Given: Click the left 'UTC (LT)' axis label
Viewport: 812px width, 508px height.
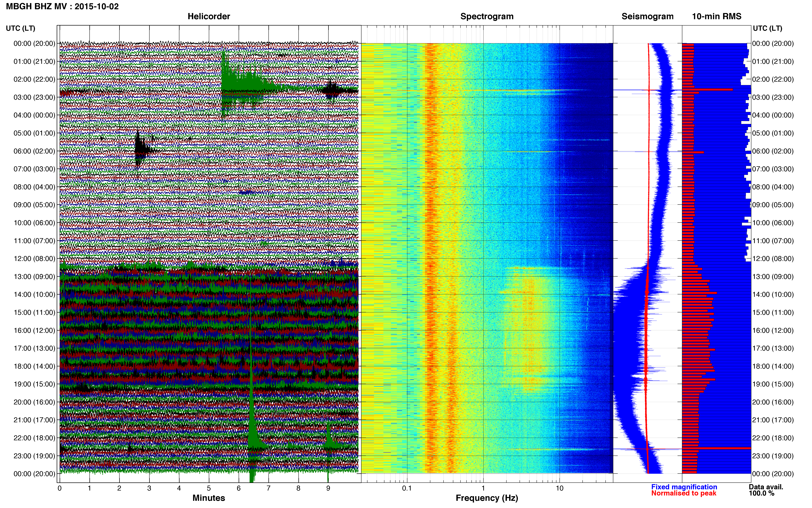Looking at the screenshot, I should [x=21, y=28].
